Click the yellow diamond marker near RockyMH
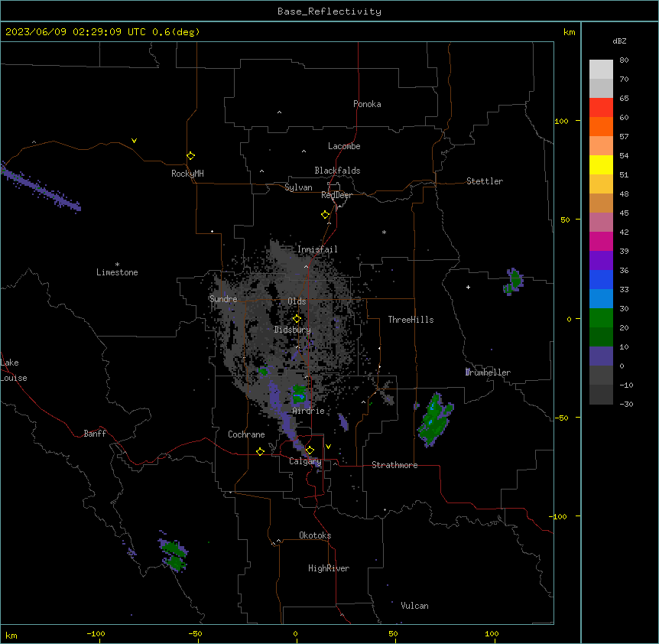This screenshot has height=644, width=659. (190, 156)
